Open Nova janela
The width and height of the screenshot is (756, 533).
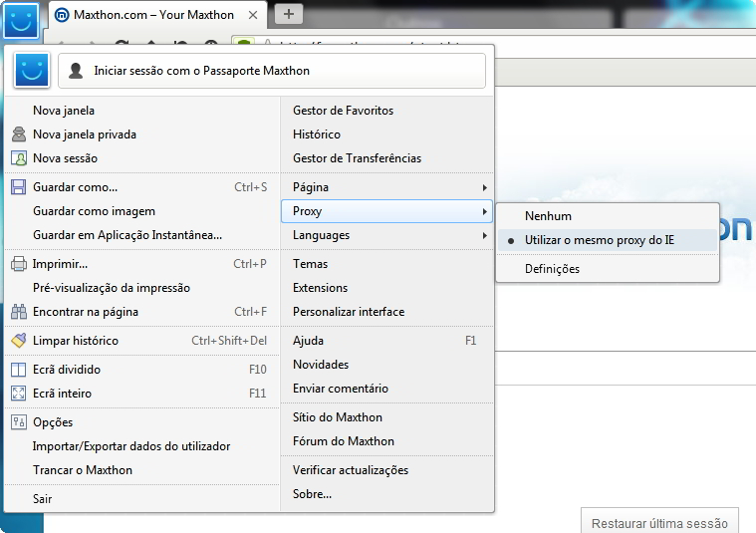tap(142, 111)
